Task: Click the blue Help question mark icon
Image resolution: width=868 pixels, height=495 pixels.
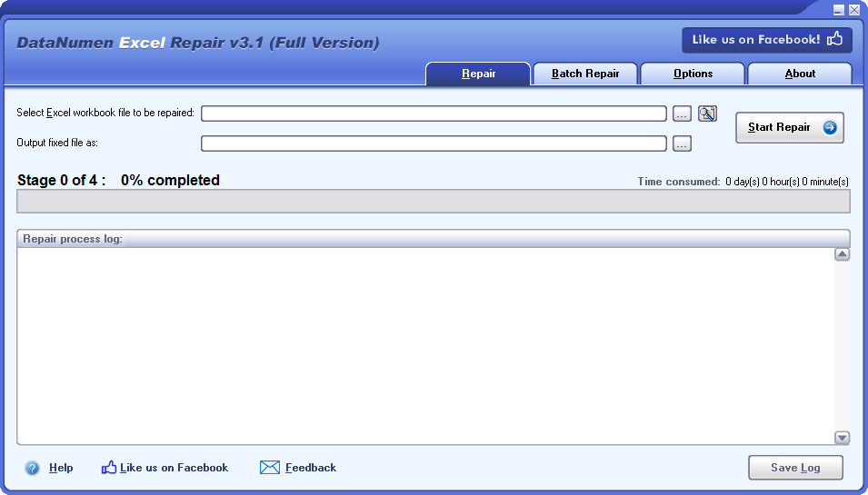Action: pos(32,469)
